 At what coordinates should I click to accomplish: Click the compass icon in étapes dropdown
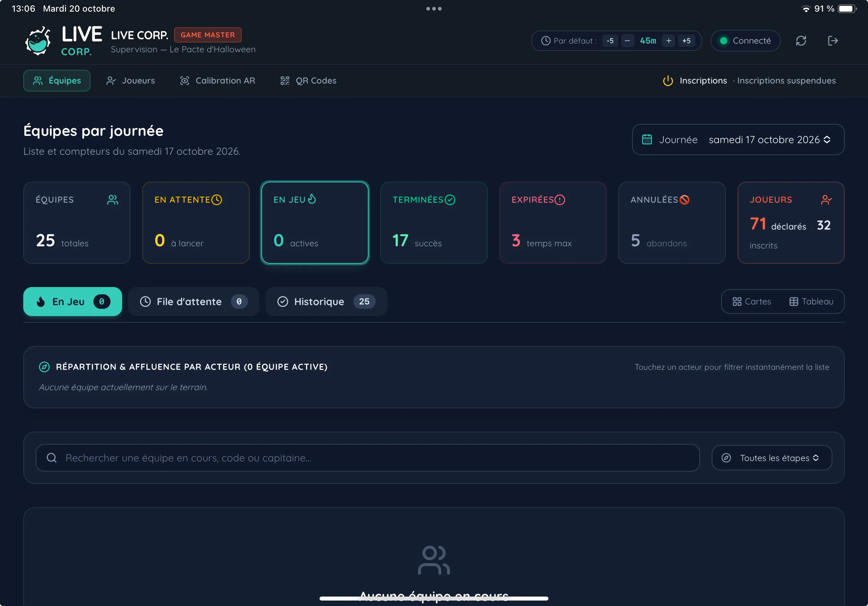point(726,458)
